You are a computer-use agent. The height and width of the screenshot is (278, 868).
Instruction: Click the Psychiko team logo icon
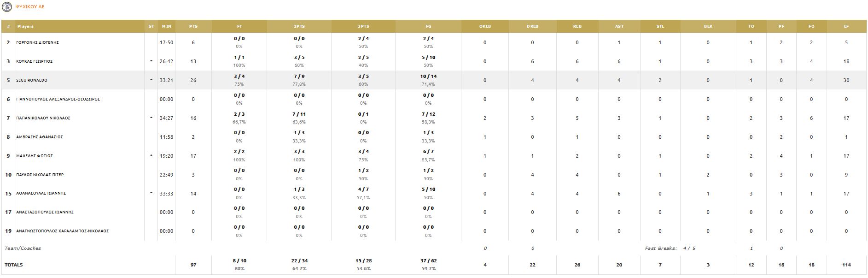6,7
